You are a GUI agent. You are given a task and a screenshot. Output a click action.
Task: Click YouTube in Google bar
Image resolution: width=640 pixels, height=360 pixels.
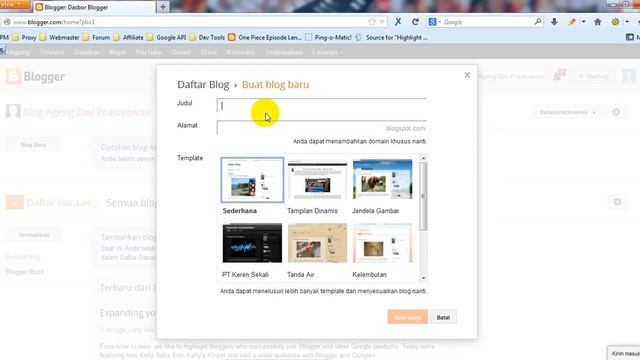tap(149, 52)
